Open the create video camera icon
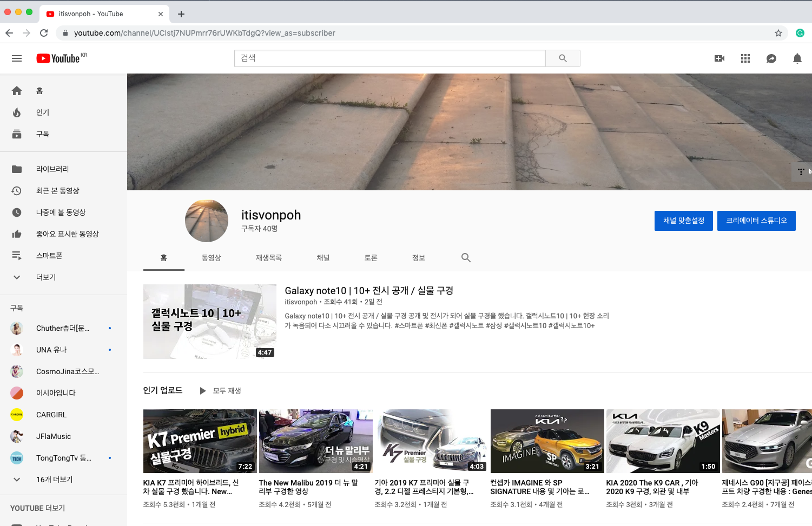Image resolution: width=812 pixels, height=526 pixels. (x=719, y=58)
